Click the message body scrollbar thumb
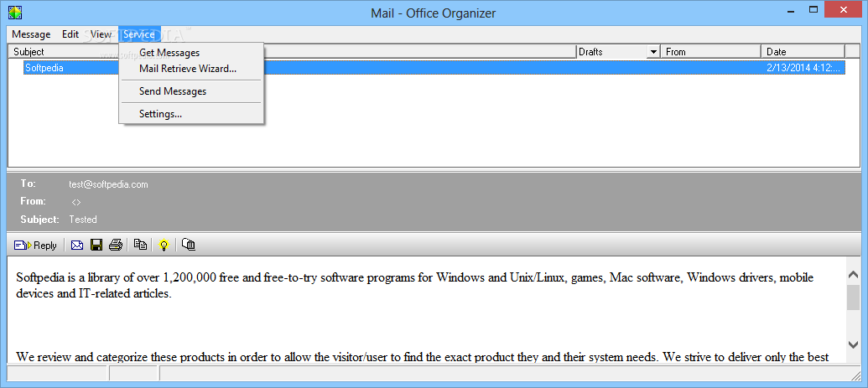The height and width of the screenshot is (388, 868). coord(853,297)
